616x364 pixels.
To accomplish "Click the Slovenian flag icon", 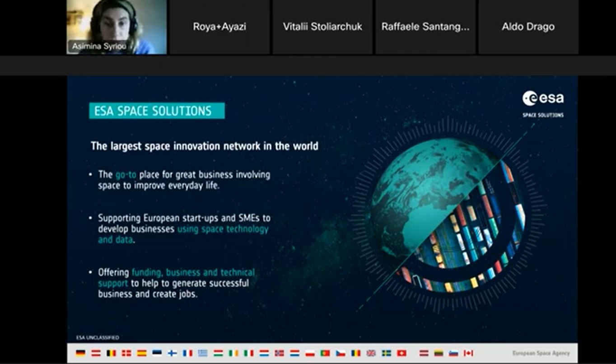I will click(x=453, y=353).
